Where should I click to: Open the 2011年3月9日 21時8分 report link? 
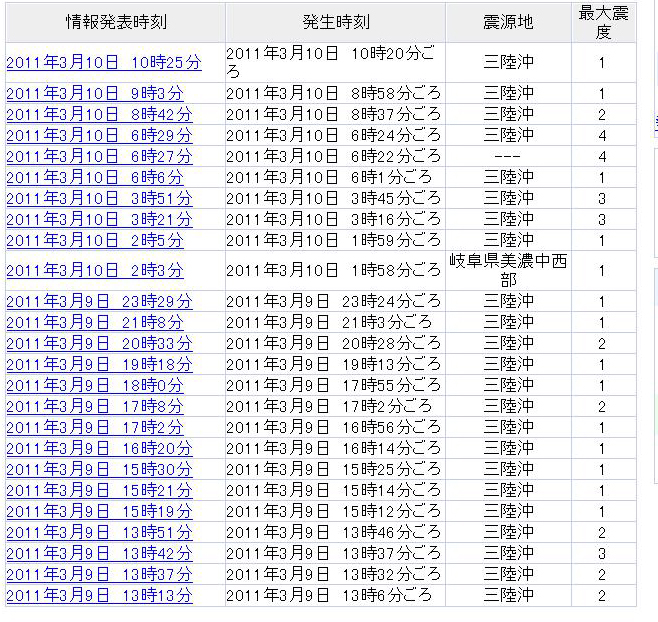(x=95, y=322)
